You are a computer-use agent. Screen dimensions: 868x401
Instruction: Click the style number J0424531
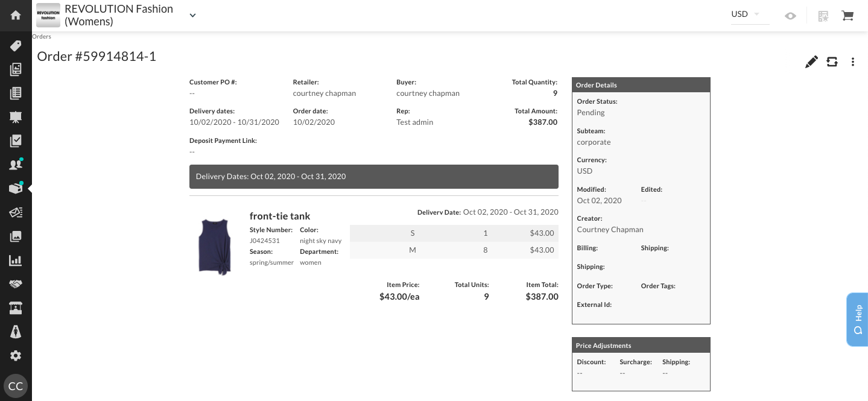tap(265, 241)
